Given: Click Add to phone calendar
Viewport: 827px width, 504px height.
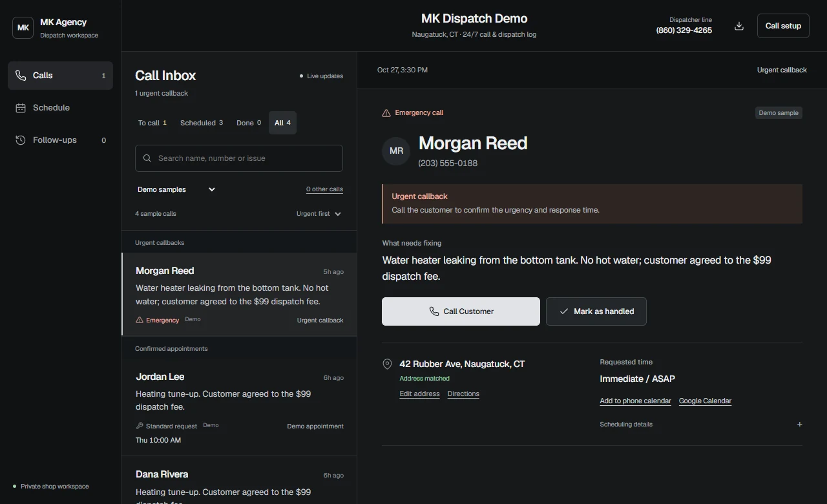Looking at the screenshot, I should pos(635,401).
